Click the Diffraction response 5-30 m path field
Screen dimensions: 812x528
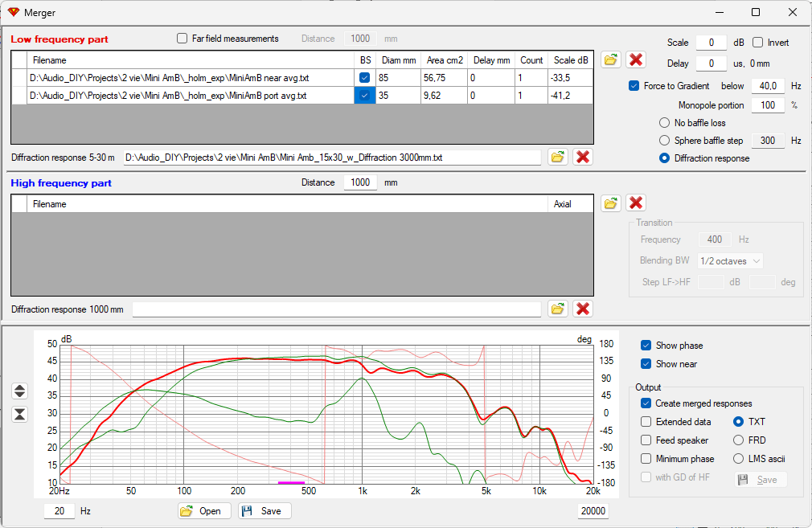pyautogui.click(x=332, y=158)
